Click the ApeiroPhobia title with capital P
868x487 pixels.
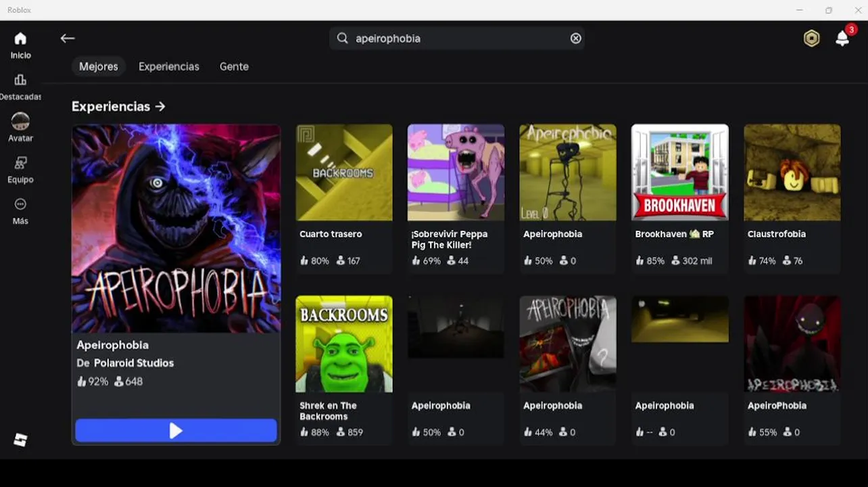click(x=777, y=406)
